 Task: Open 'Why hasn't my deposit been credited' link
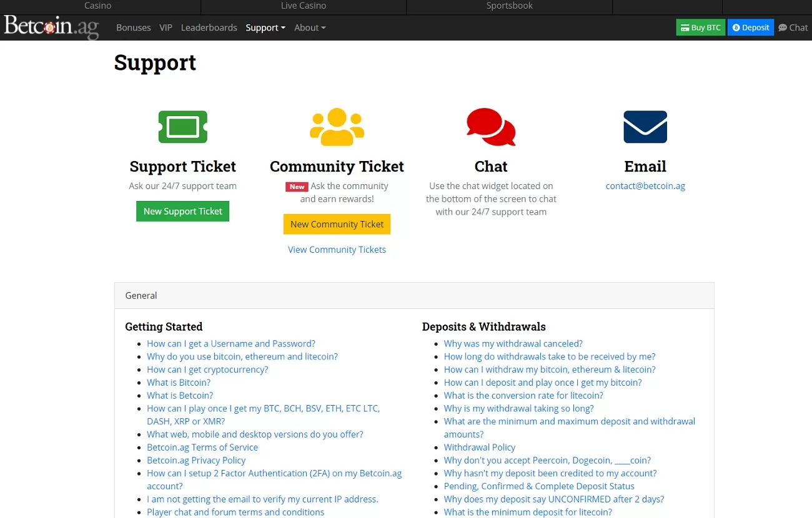click(550, 474)
